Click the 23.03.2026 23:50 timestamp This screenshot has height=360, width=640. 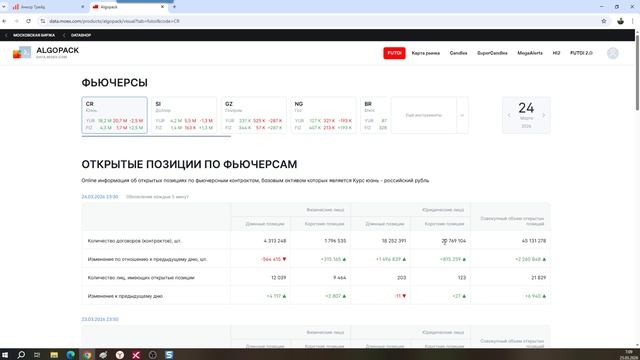point(100,319)
